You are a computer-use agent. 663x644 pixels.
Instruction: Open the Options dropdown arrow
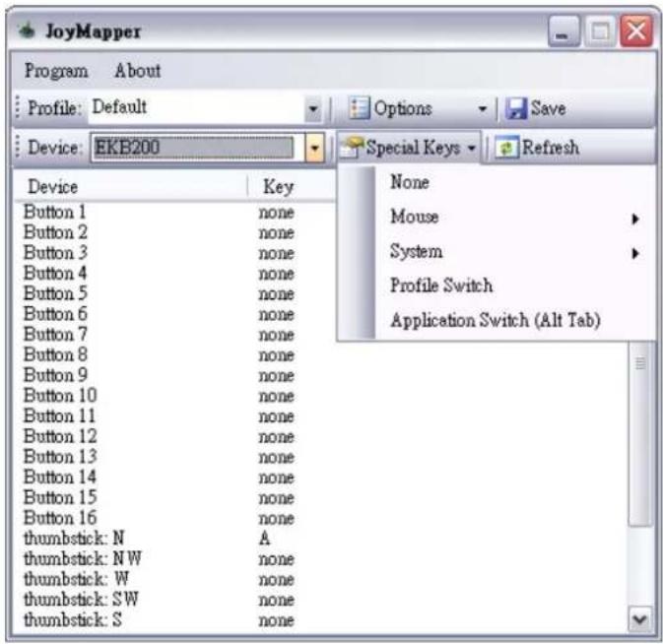482,108
